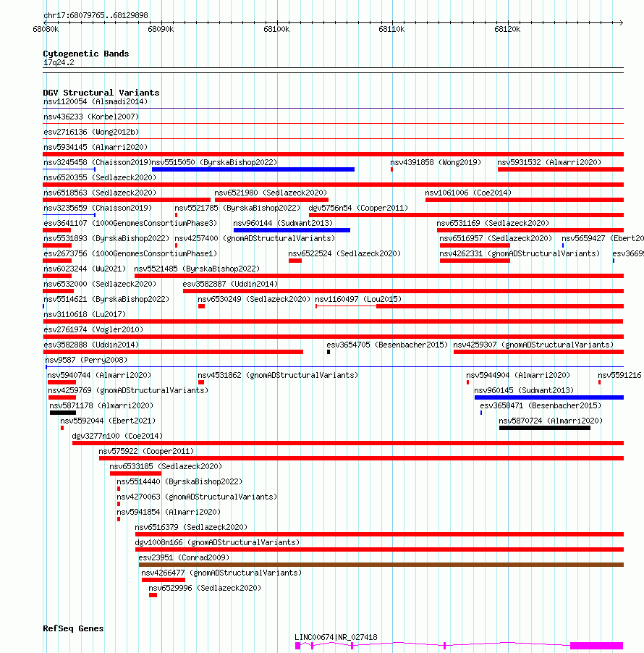Select nsv4270063 (gnomADStructuralVariants) variant
This screenshot has height=653, width=644.
(x=197, y=497)
